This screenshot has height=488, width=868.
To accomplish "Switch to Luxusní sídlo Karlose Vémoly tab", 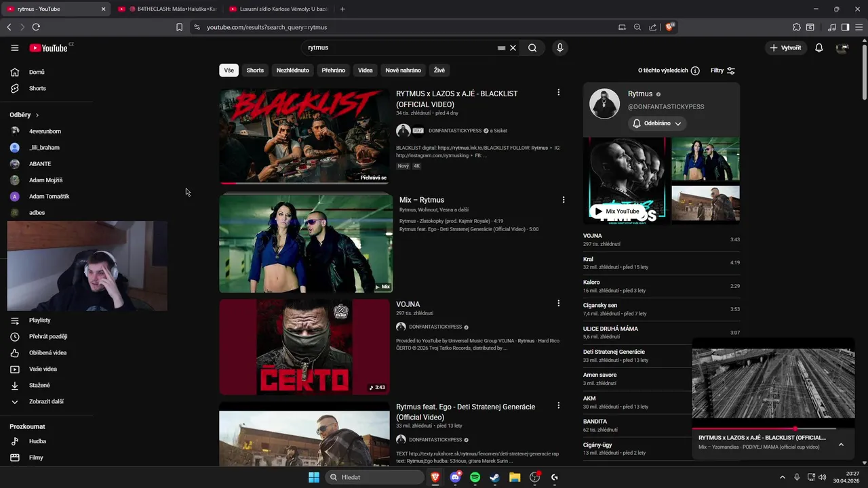I will pos(278,9).
